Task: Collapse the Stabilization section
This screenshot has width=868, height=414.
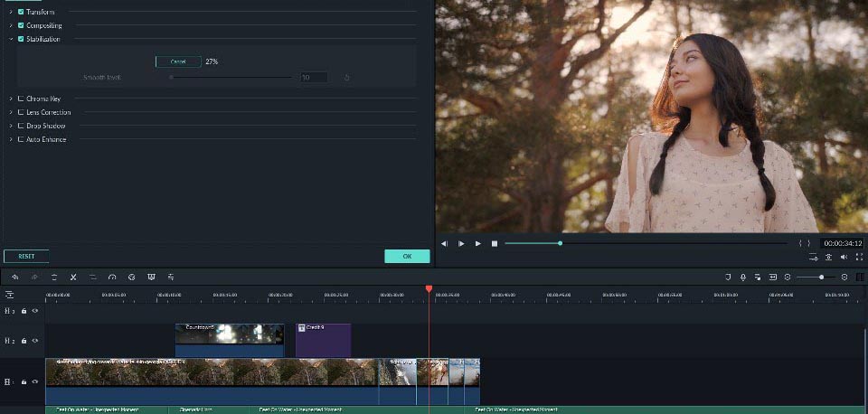Action: (11, 39)
